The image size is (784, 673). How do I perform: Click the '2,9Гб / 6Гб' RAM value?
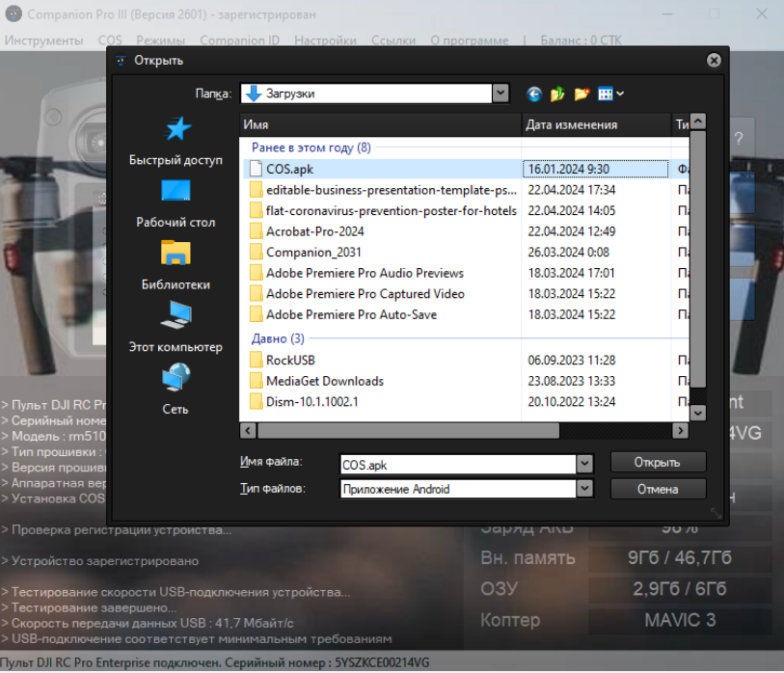680,589
